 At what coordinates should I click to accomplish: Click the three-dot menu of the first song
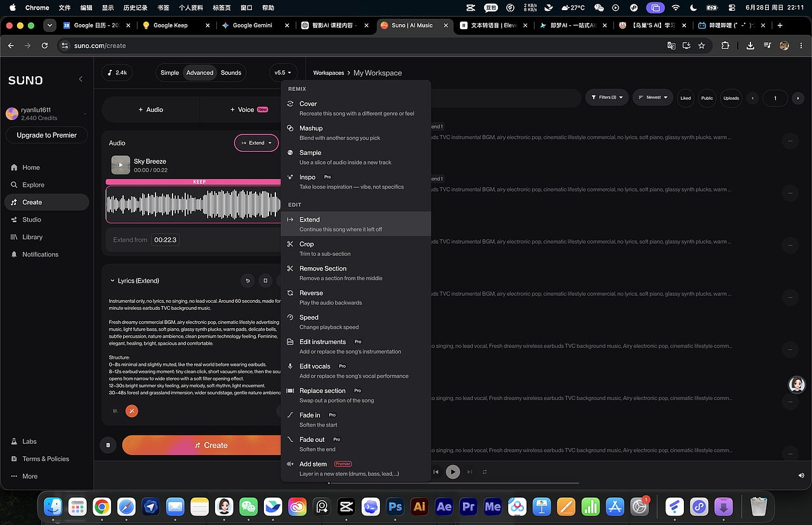[x=790, y=140]
